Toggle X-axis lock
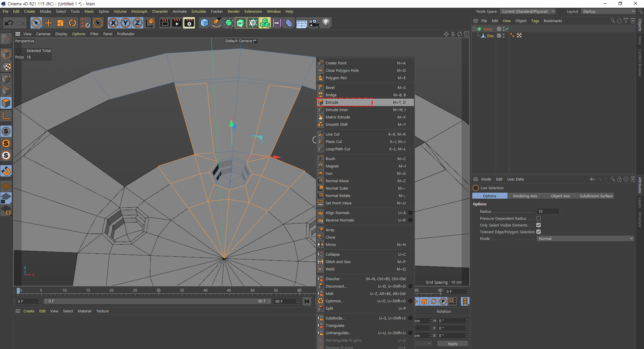The image size is (644, 349). pyautogui.click(x=113, y=23)
